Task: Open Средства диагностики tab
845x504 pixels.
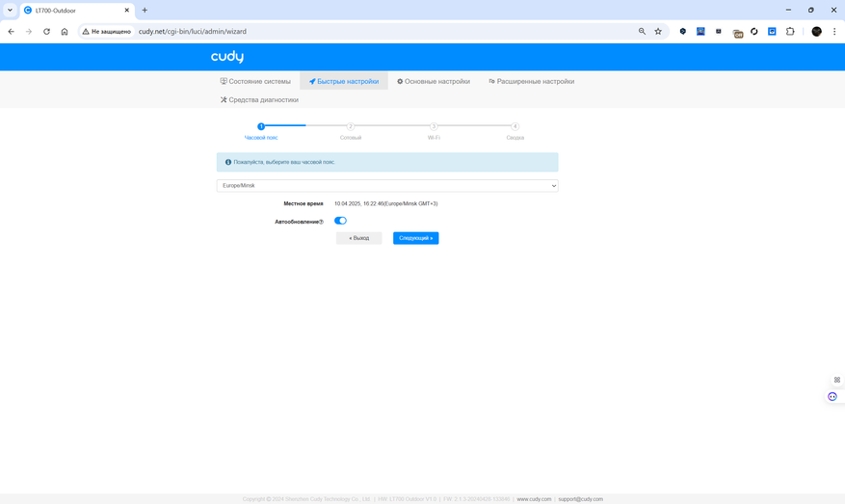Action: point(259,99)
